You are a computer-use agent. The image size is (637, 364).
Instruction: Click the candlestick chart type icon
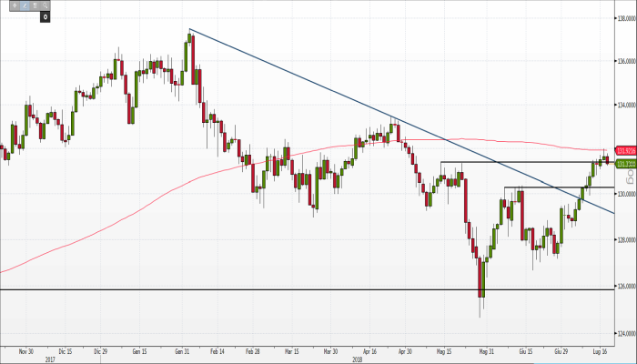coord(35,5)
